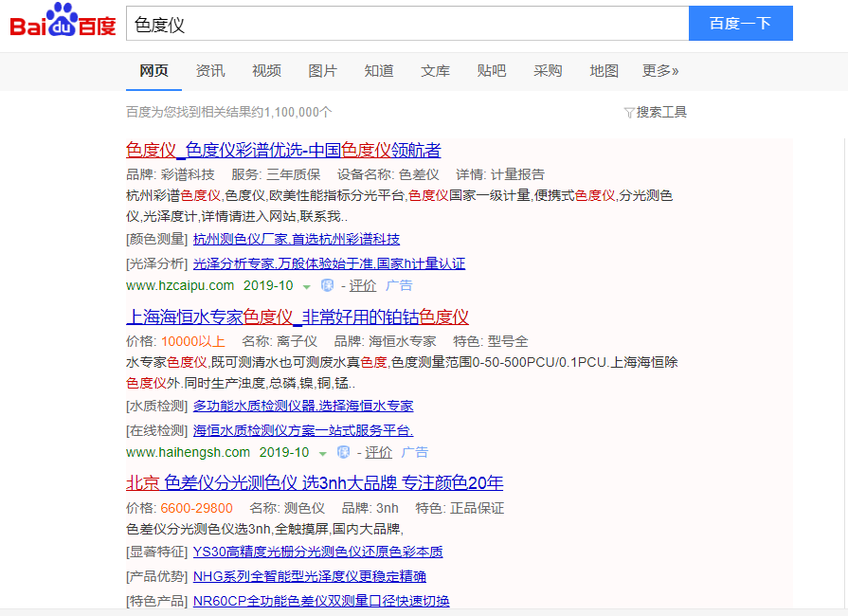Click the [光泽分析] label

tap(157, 263)
